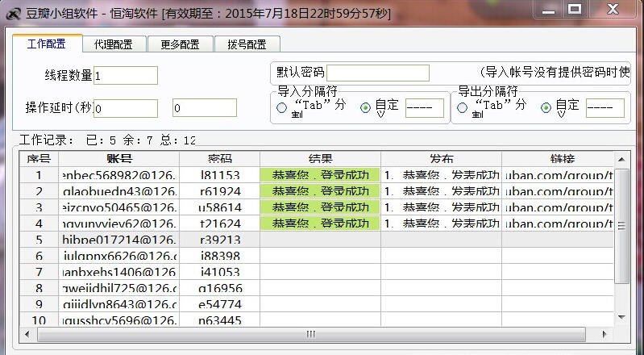Open the 代理配置 tab
Viewport: 644px width, 355px height.
pos(114,44)
